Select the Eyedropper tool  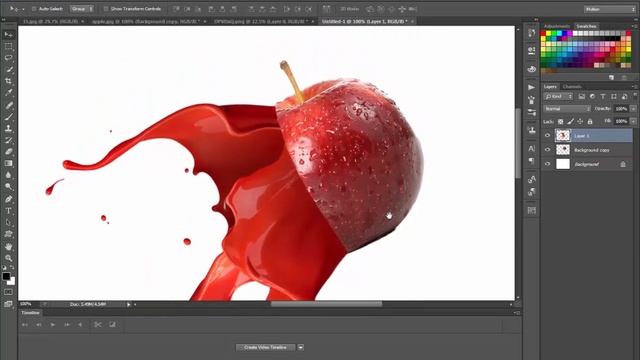[8, 93]
